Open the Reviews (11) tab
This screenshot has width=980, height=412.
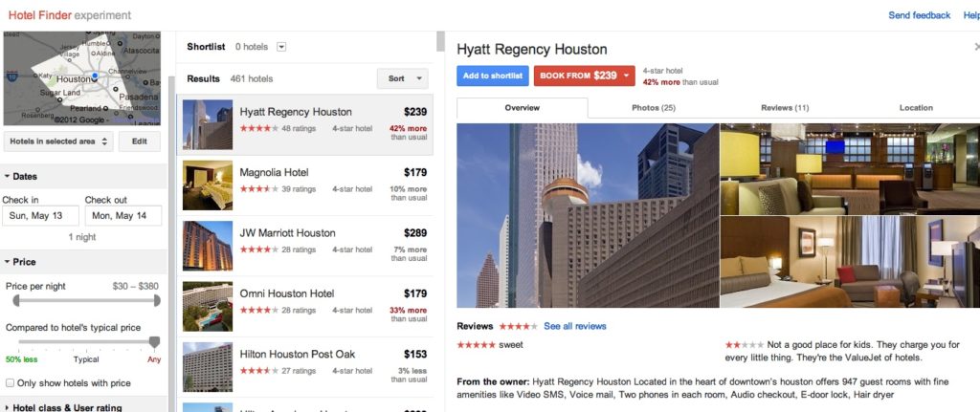[x=785, y=108]
